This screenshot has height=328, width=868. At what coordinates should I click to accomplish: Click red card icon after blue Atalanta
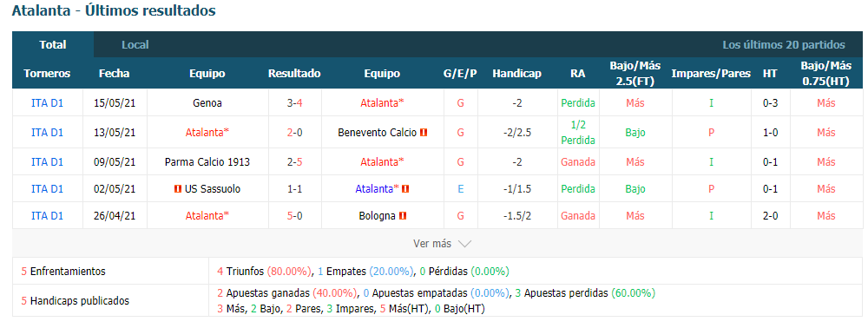coord(405,189)
